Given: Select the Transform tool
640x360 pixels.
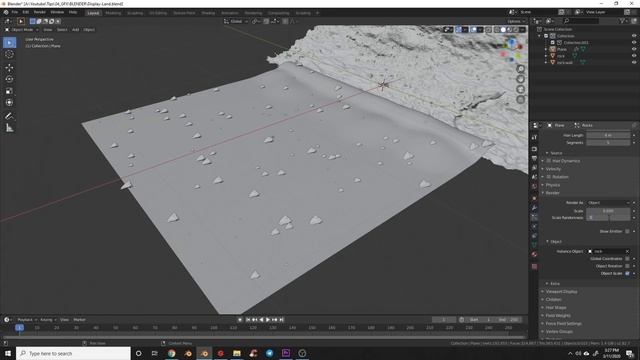Looking at the screenshot, I should tap(9, 102).
